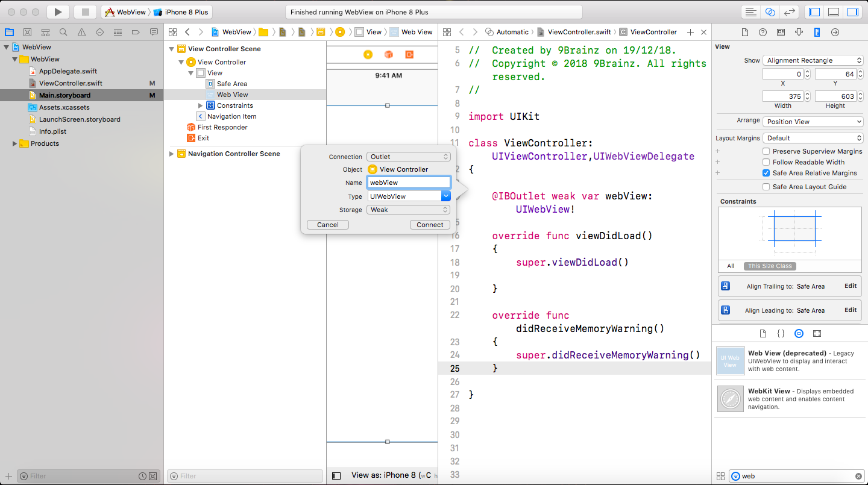868x485 pixels.
Task: Enable Follow Readable Width checkbox
Action: pyautogui.click(x=766, y=162)
